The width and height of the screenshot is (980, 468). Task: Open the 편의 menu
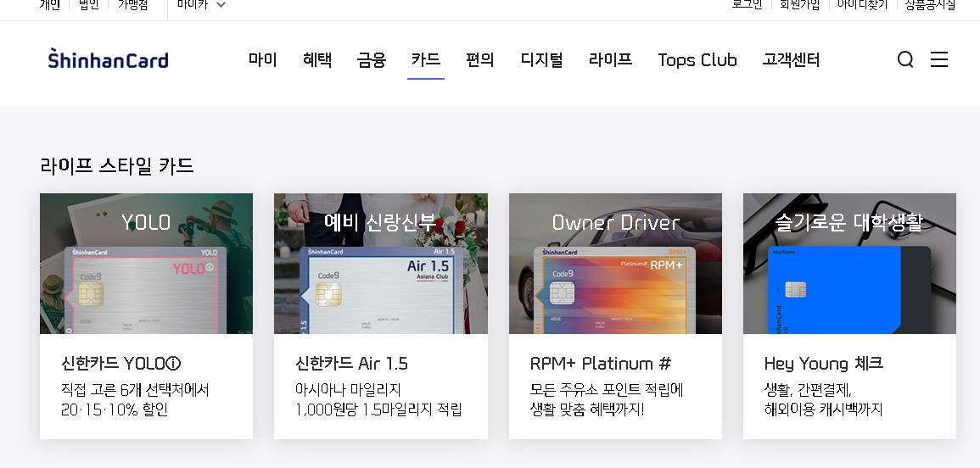pos(480,60)
